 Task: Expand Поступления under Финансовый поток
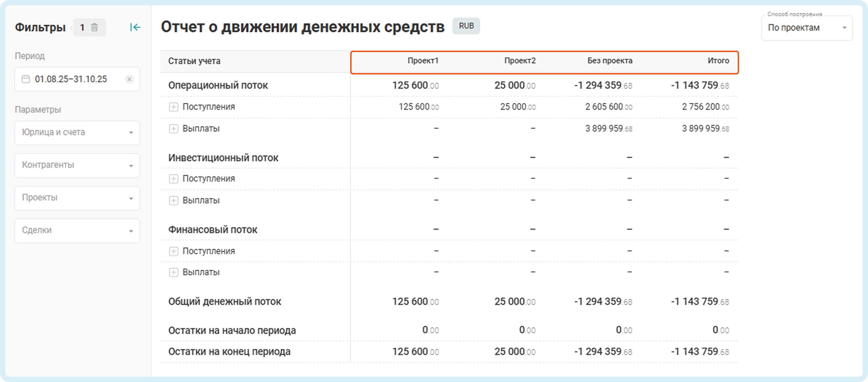(x=173, y=251)
